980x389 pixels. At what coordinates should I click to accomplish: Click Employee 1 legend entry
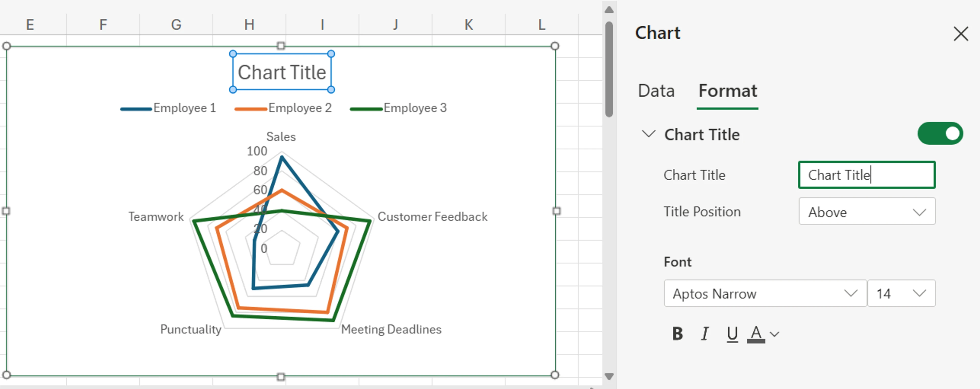[x=168, y=108]
